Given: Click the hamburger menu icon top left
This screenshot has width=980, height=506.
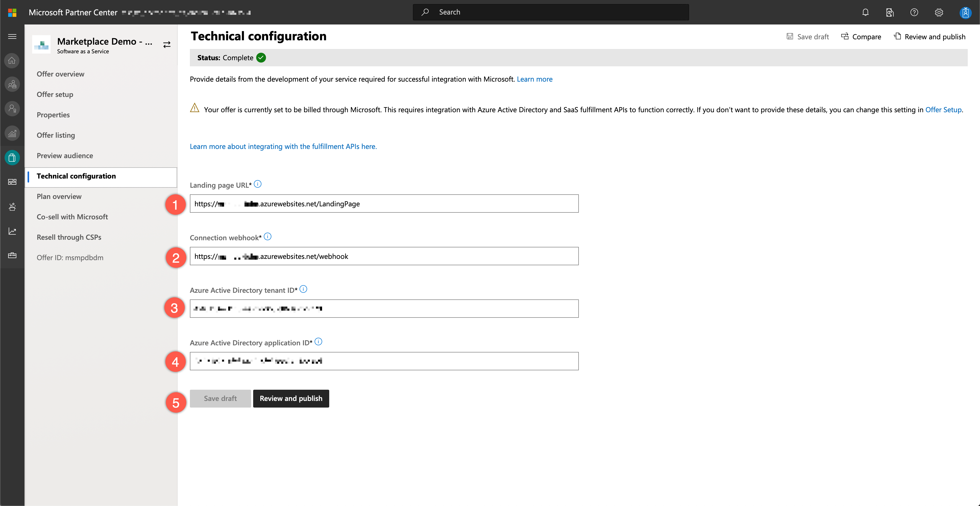Looking at the screenshot, I should click(12, 37).
